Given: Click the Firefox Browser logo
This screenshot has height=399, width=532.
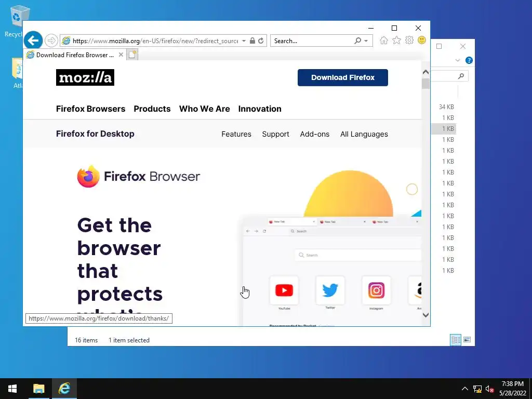Looking at the screenshot, I should [138, 177].
